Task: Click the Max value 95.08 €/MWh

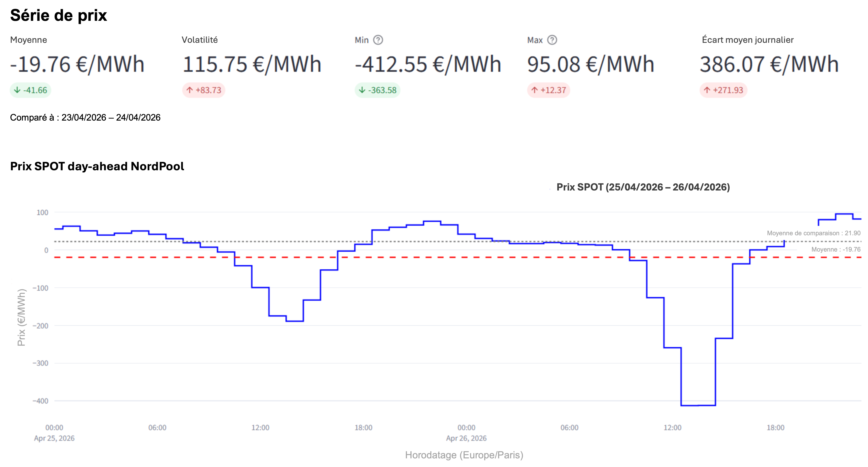Action: (591, 64)
